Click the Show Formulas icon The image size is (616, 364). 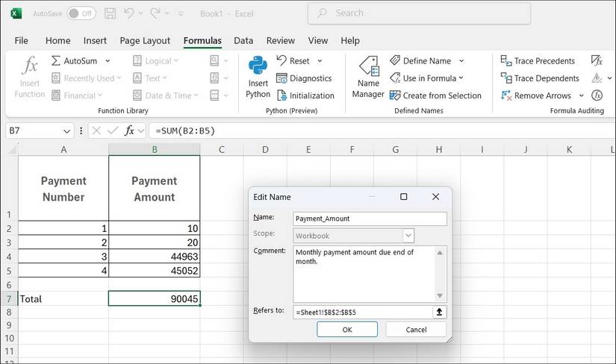[x=597, y=60]
